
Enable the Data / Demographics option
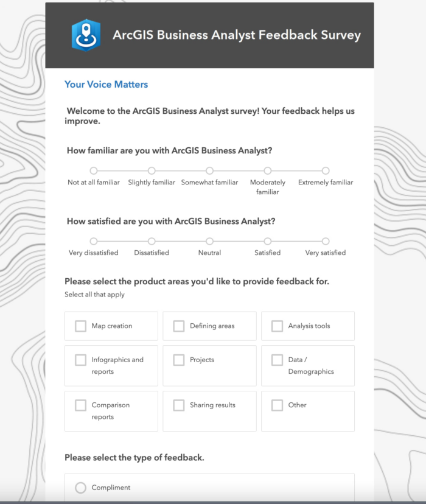click(x=277, y=360)
